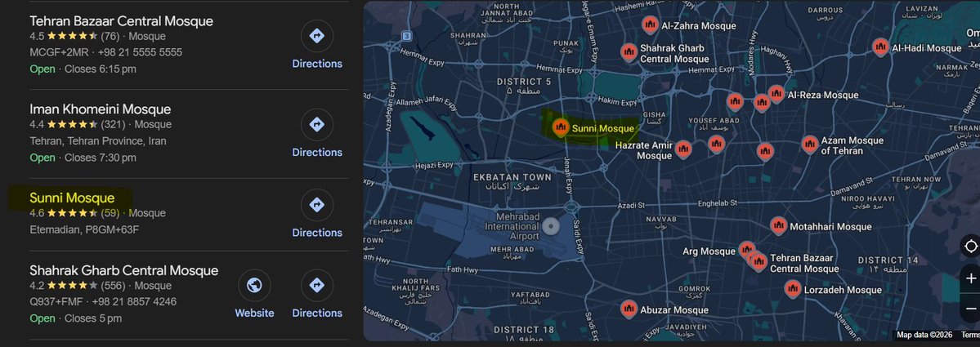Click Al-Reza Mosque map pin

tap(776, 94)
